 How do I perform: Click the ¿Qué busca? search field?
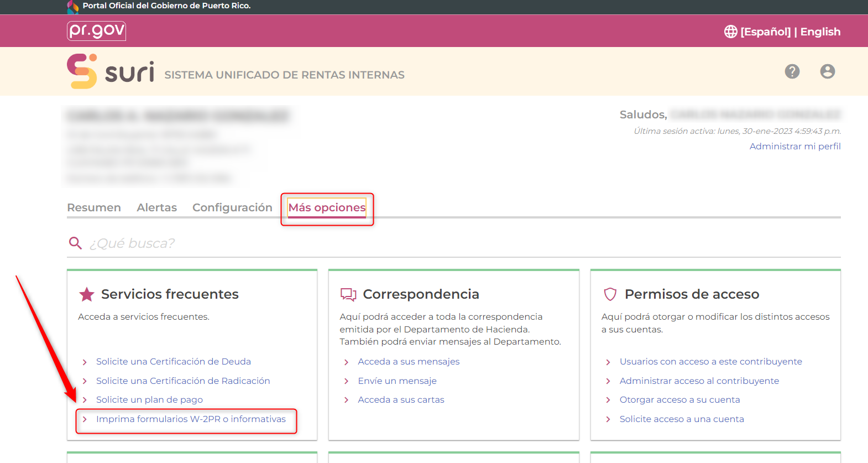click(x=442, y=243)
